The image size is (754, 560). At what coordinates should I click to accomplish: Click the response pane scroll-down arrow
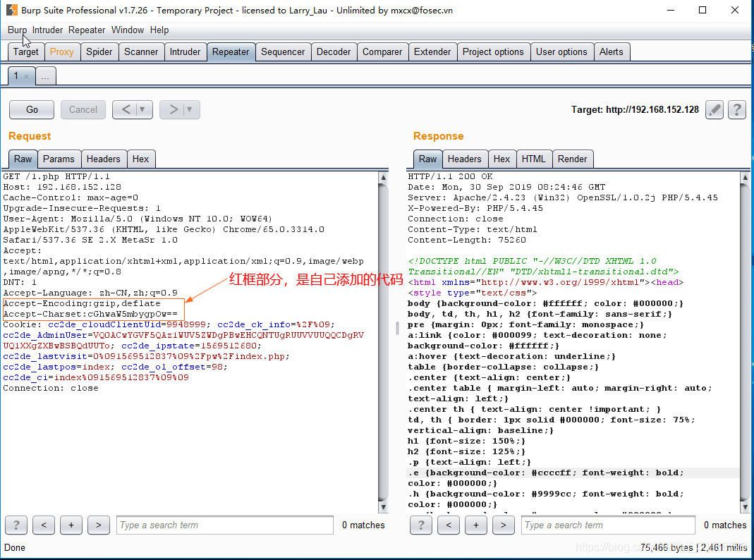[745, 507]
